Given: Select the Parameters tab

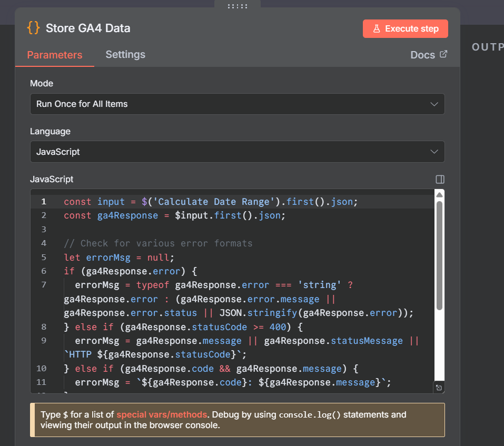Looking at the screenshot, I should pos(55,55).
